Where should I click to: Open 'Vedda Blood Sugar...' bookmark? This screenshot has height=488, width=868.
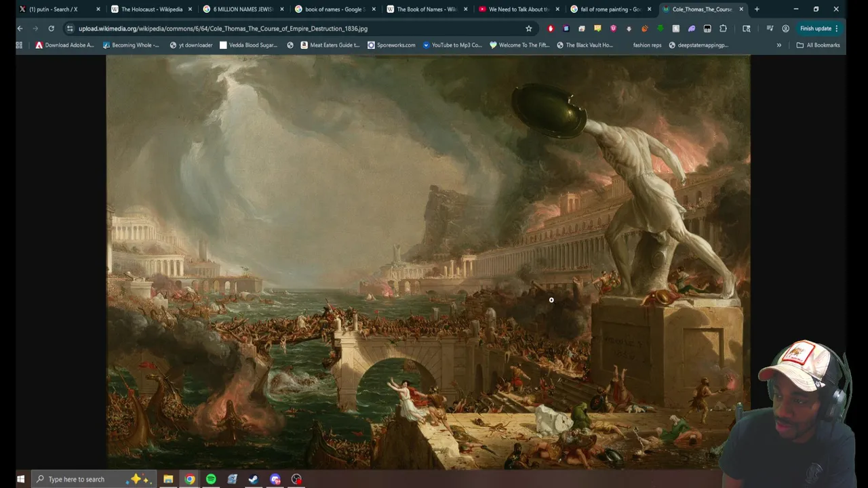[x=249, y=45]
